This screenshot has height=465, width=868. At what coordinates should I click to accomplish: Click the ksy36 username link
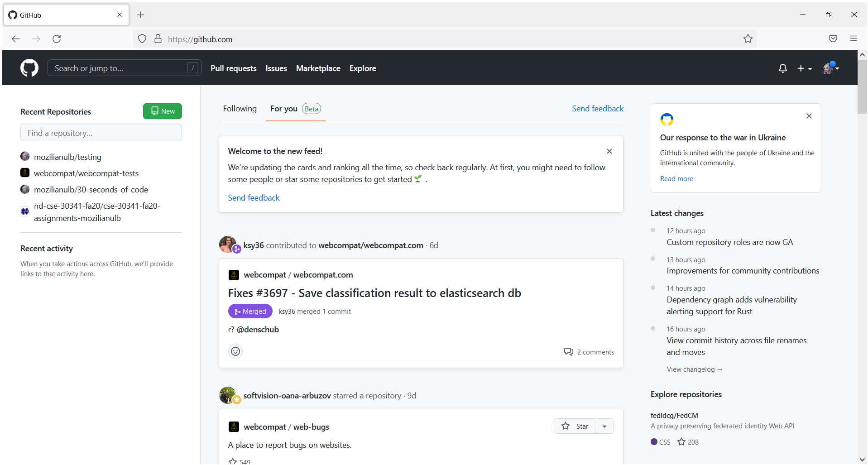point(254,245)
